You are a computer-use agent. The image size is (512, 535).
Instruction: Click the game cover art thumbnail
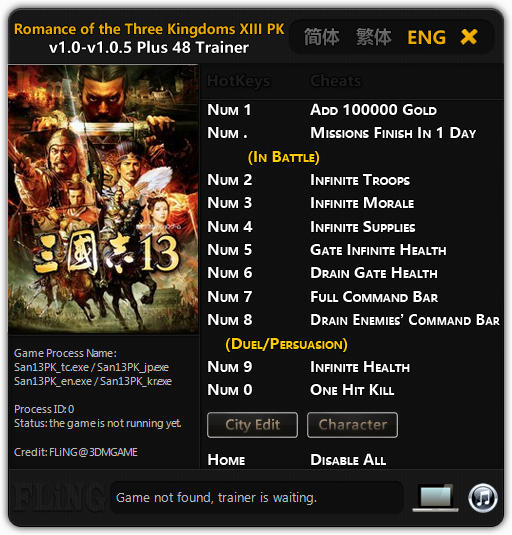103,200
